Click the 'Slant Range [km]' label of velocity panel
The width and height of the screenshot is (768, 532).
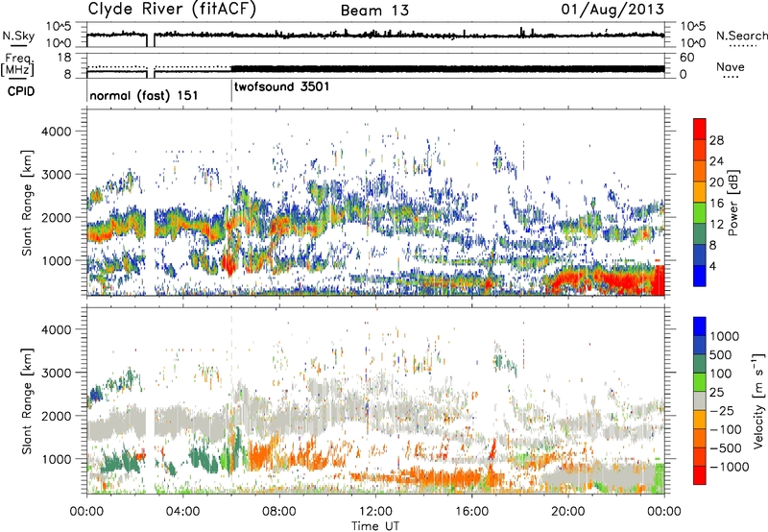(27, 400)
